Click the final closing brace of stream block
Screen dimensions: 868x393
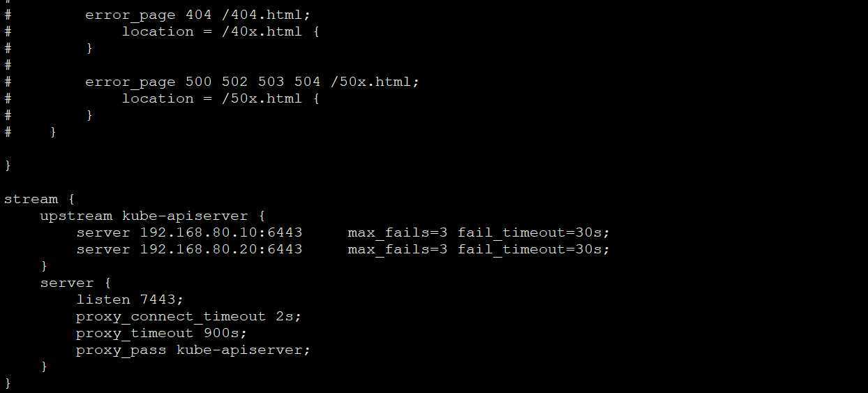pyautogui.click(x=8, y=383)
